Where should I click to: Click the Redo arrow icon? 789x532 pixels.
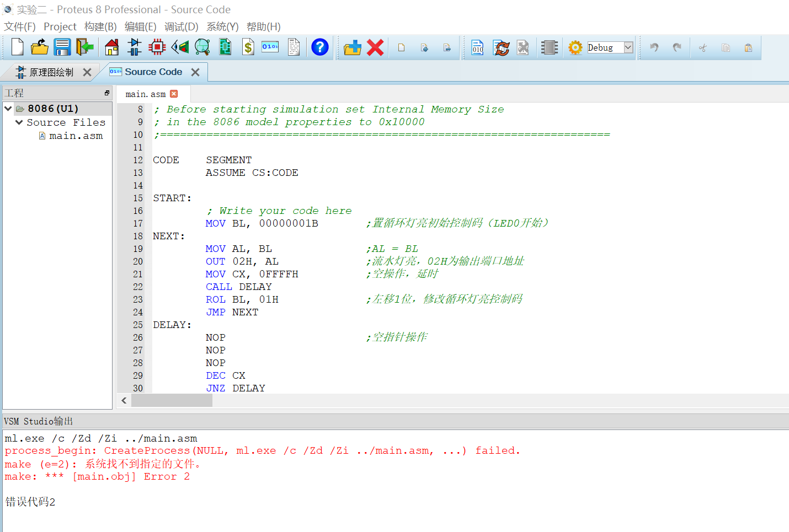677,47
